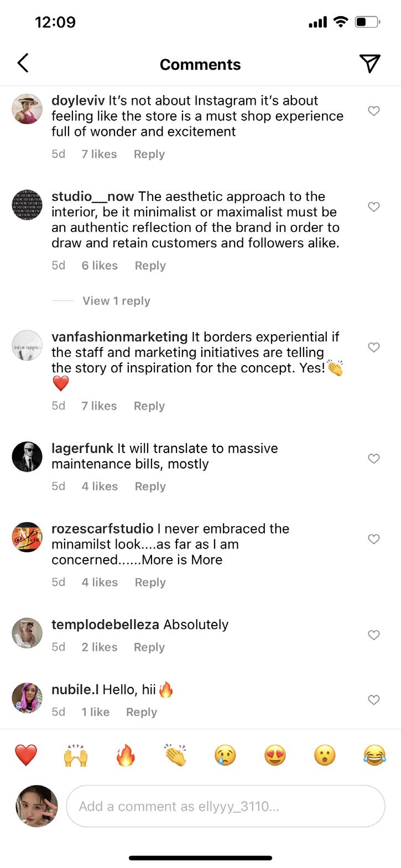Like the lagerfunk comment

[374, 459]
